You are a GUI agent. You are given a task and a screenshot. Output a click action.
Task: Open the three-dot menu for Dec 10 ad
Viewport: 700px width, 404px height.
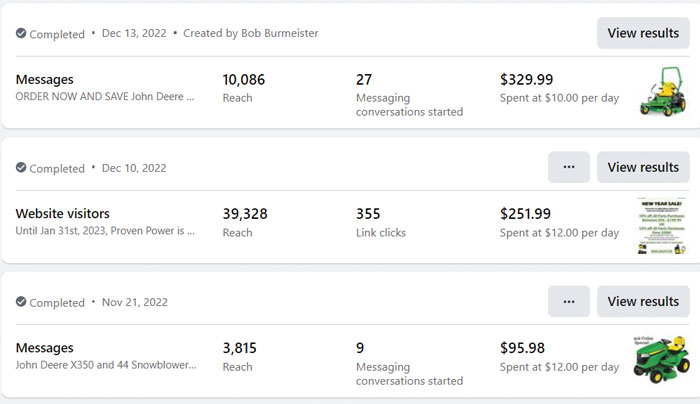tap(568, 167)
